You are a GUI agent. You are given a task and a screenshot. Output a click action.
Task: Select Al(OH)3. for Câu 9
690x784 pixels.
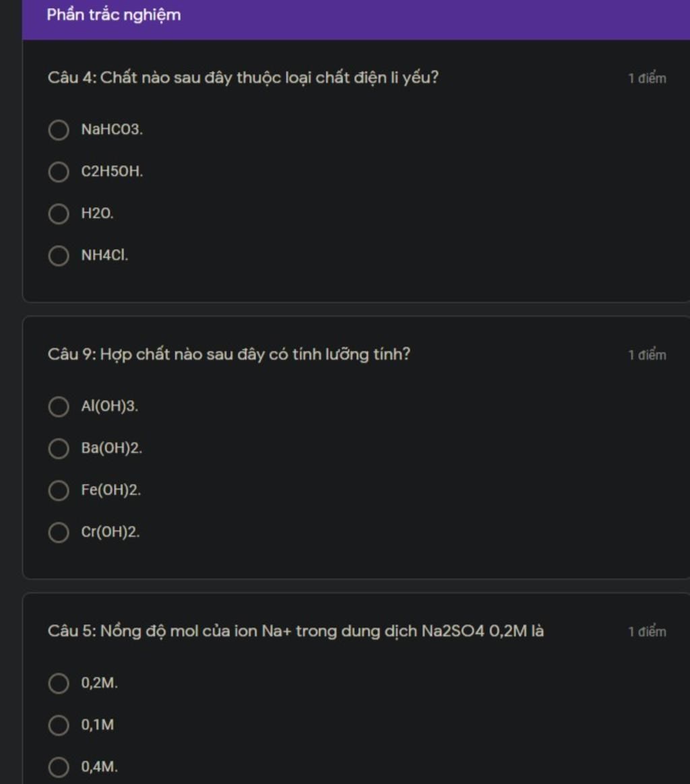(x=59, y=407)
